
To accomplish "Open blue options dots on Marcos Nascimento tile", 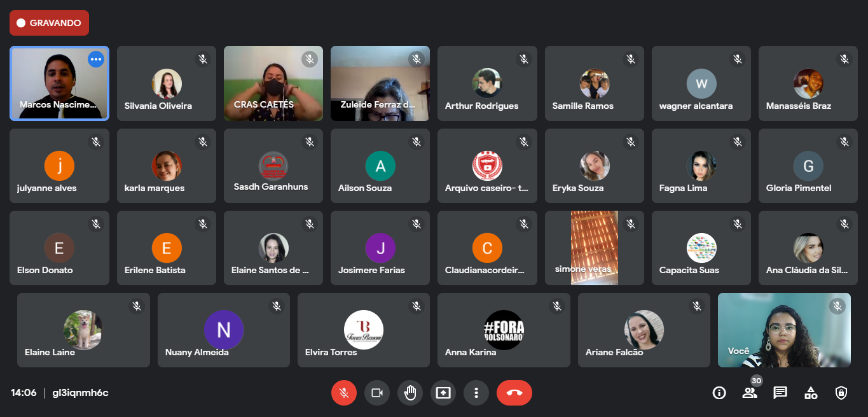I will 96,59.
